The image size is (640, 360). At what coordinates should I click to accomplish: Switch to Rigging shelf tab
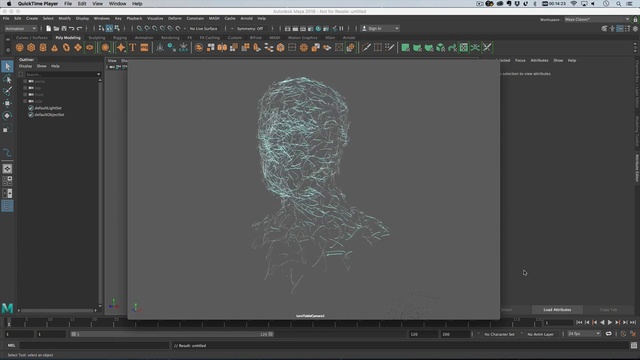[120, 38]
